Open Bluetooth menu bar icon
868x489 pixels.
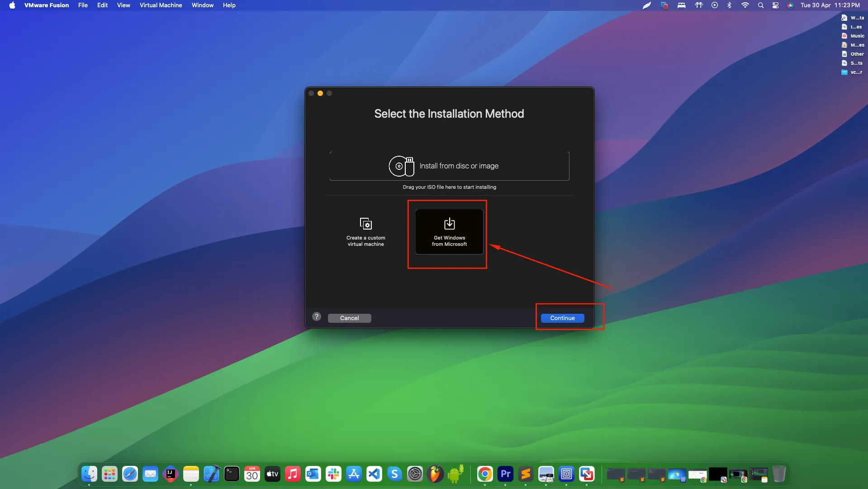pyautogui.click(x=729, y=5)
